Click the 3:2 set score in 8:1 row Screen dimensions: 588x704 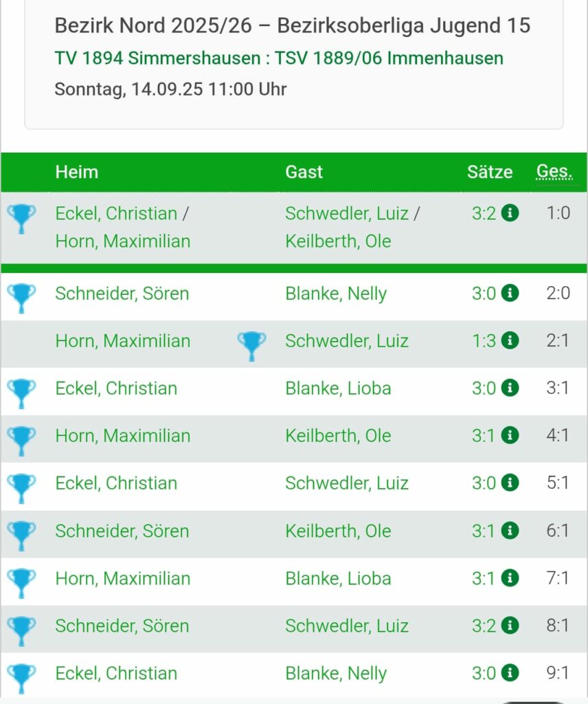484,626
